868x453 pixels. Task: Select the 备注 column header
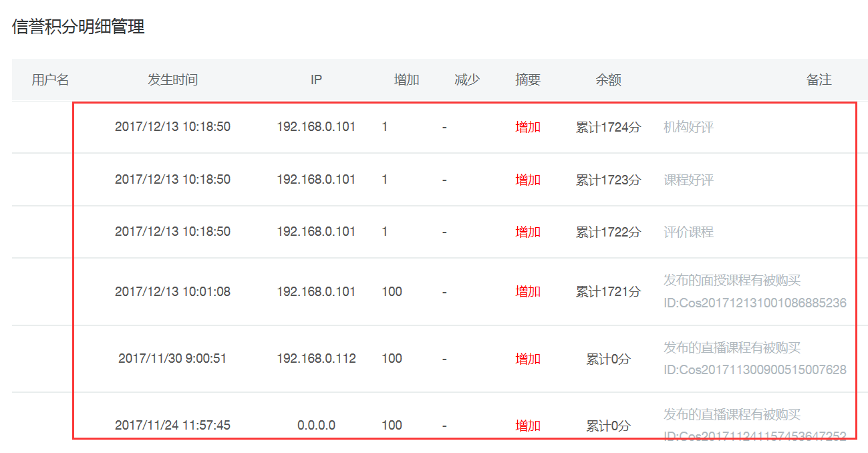pos(819,80)
